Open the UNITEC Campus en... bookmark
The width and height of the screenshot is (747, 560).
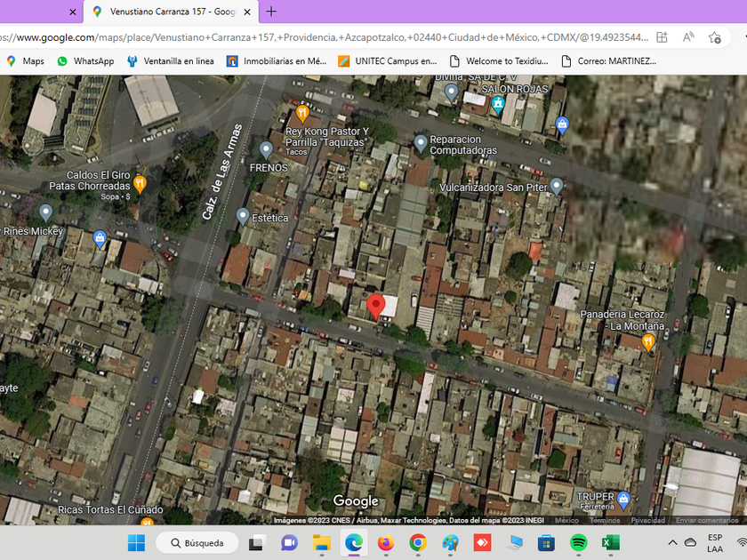click(388, 61)
